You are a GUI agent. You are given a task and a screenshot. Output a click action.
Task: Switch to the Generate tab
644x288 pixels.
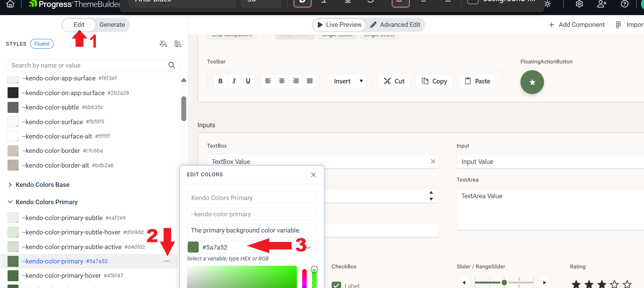coord(112,25)
